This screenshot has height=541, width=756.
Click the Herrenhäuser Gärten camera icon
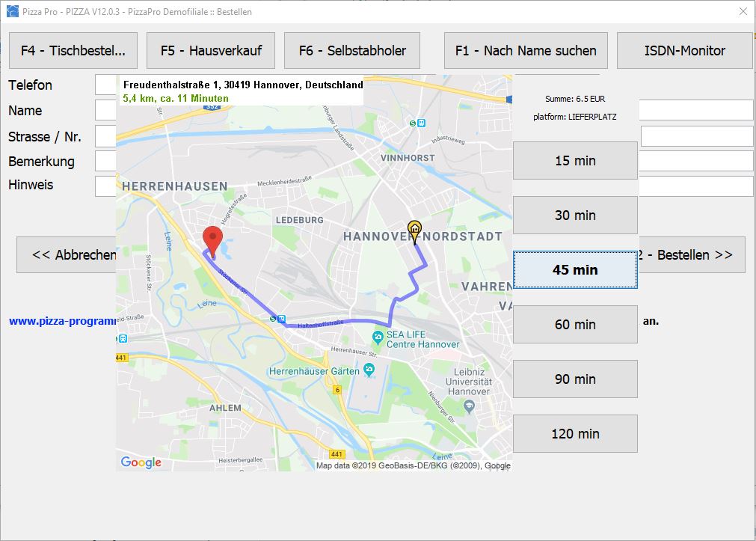tap(369, 370)
